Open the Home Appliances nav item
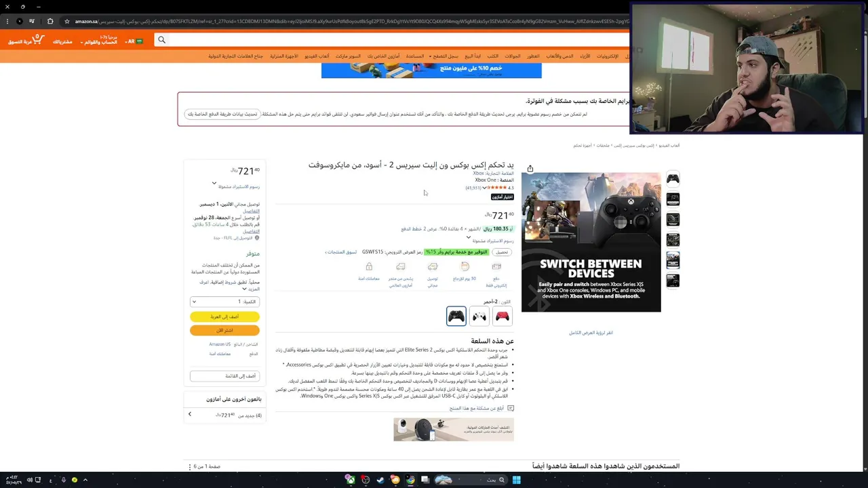Screen dimensions: 868x488 click(285, 56)
